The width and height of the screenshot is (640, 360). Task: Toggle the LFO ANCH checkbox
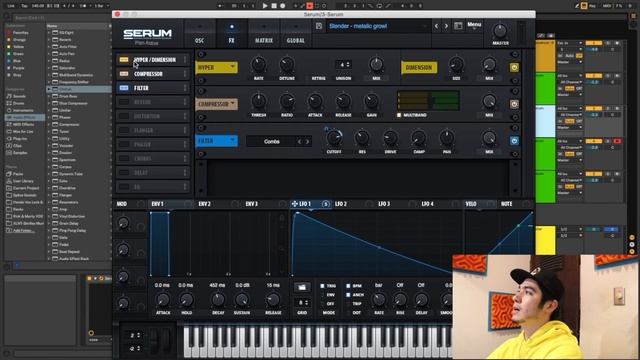point(348,295)
